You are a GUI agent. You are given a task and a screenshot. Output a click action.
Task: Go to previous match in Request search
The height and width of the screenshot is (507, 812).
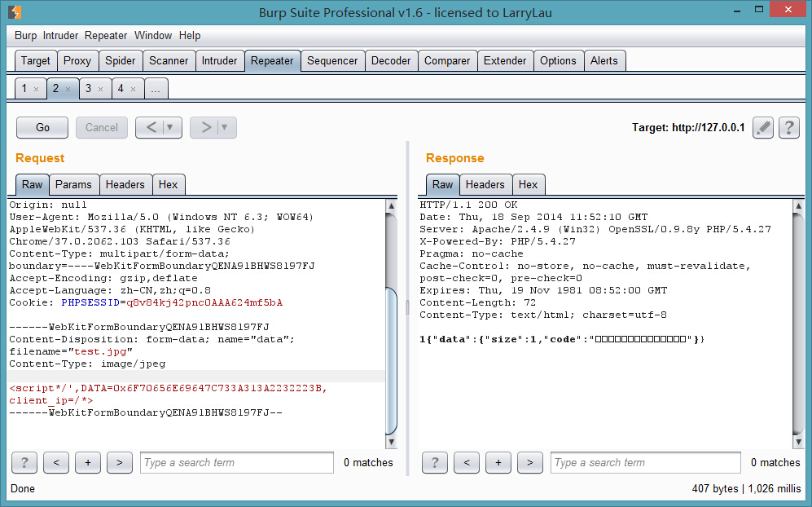click(56, 462)
